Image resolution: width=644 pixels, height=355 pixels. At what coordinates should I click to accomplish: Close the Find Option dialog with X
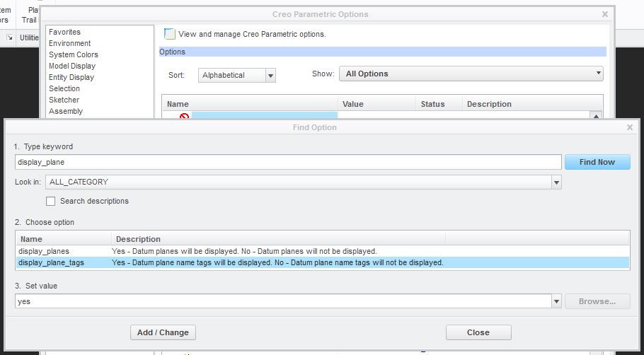pyautogui.click(x=630, y=127)
